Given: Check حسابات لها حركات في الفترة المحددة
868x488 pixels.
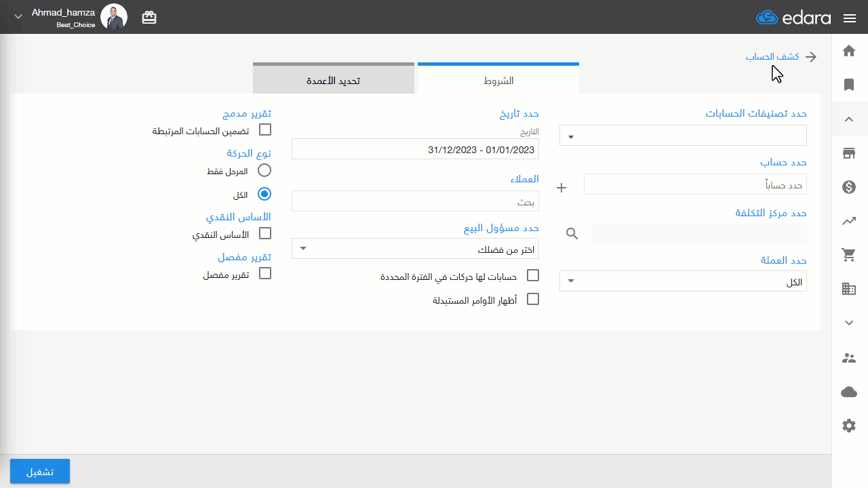Looking at the screenshot, I should click(533, 275).
